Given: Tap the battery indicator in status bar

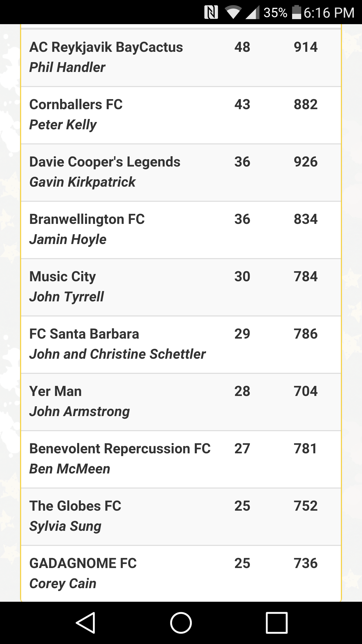Looking at the screenshot, I should pyautogui.click(x=297, y=12).
